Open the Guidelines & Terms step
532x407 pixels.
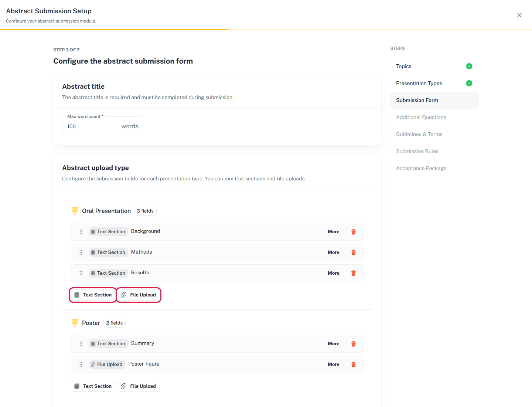point(434,134)
